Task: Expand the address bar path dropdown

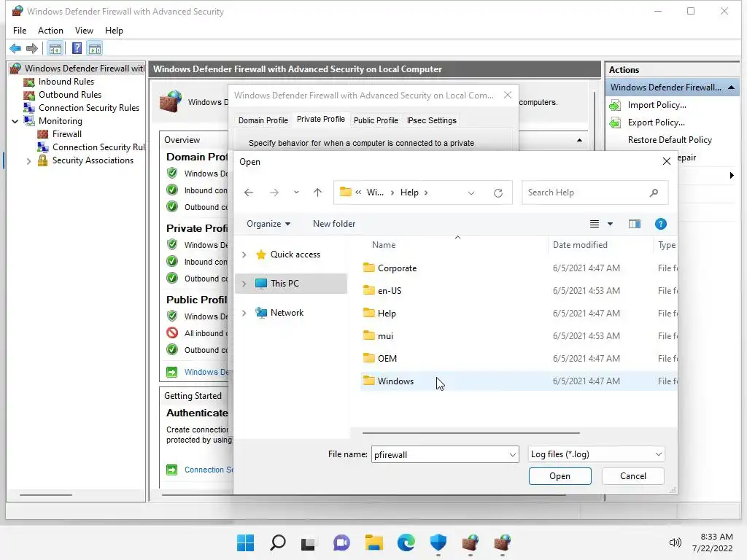Action: 471,192
